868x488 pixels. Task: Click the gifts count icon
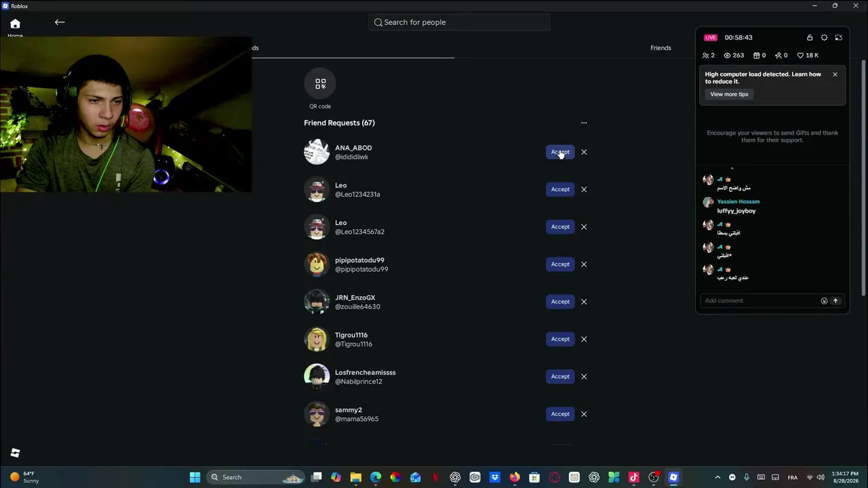757,56
